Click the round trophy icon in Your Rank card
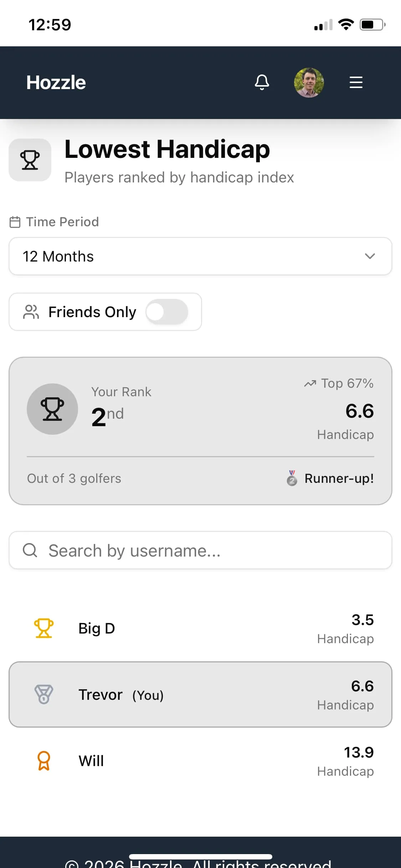Screen dimensions: 401x868 pyautogui.click(x=52, y=409)
